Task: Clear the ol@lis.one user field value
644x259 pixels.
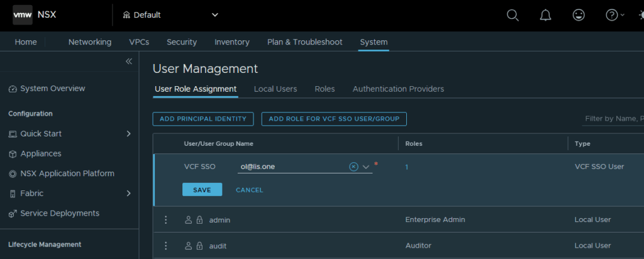Action: [x=353, y=167]
